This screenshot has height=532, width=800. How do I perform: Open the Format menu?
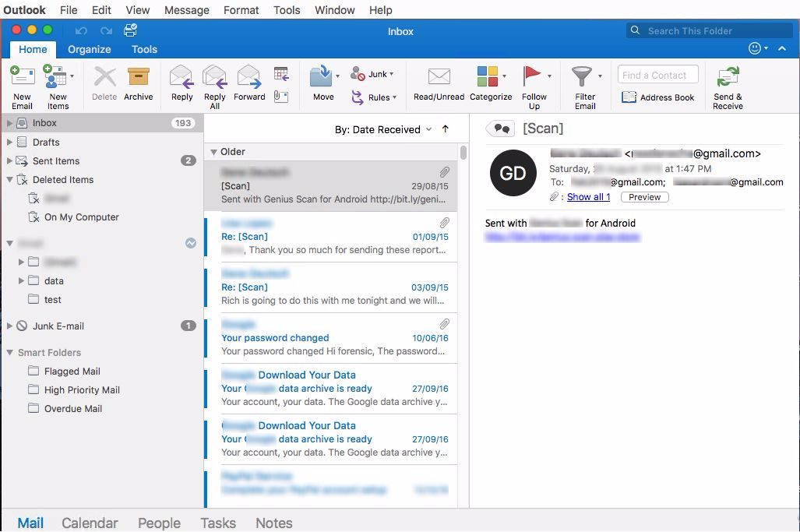(241, 10)
